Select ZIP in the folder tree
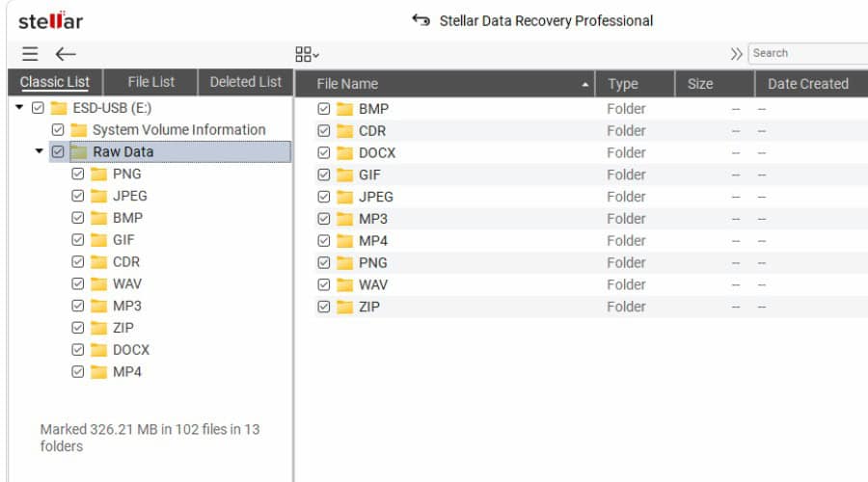The width and height of the screenshot is (868, 482). coord(122,328)
